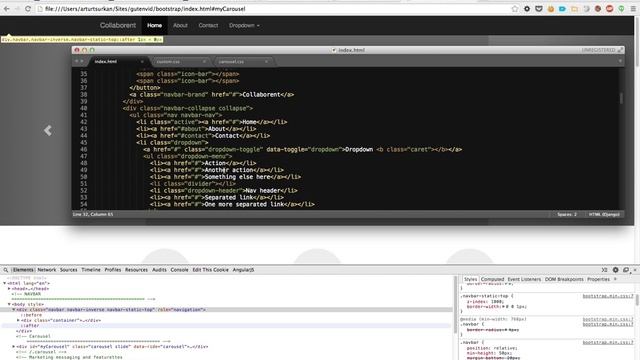Click the orange extension icon

[551, 9]
